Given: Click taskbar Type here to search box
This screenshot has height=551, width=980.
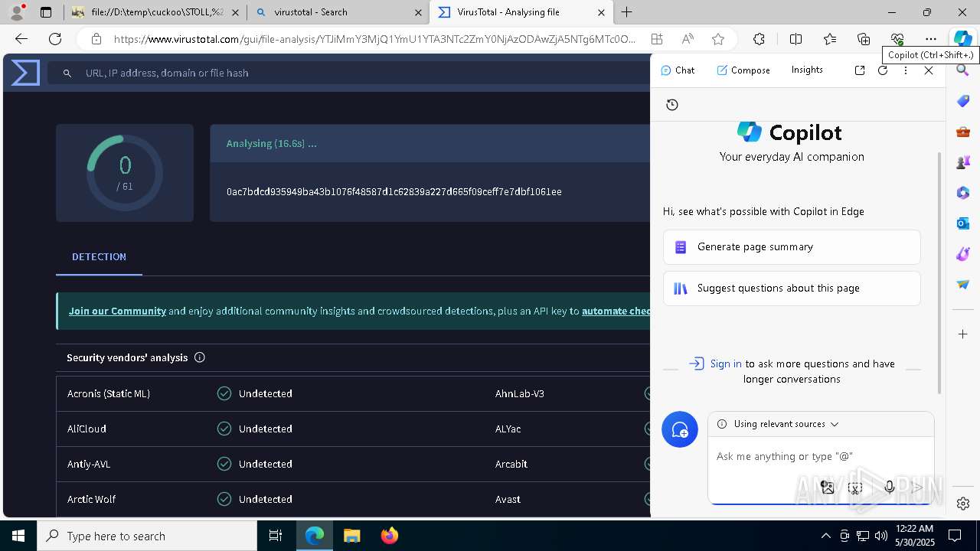Looking at the screenshot, I should pyautogui.click(x=147, y=536).
